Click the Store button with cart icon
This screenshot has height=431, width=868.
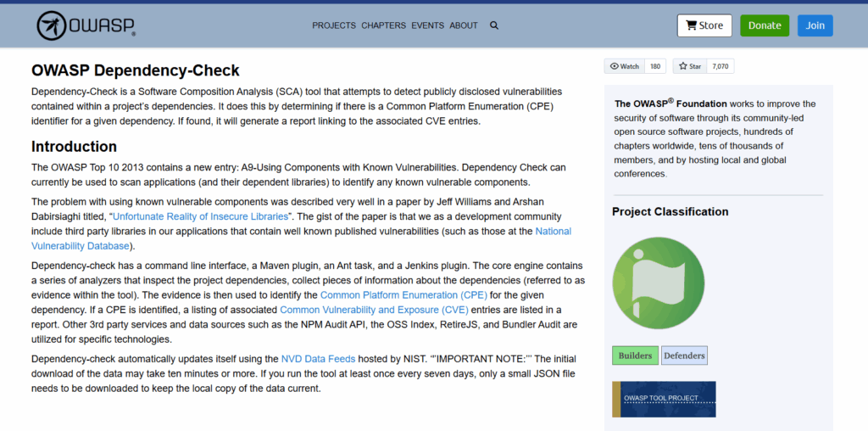coord(704,25)
